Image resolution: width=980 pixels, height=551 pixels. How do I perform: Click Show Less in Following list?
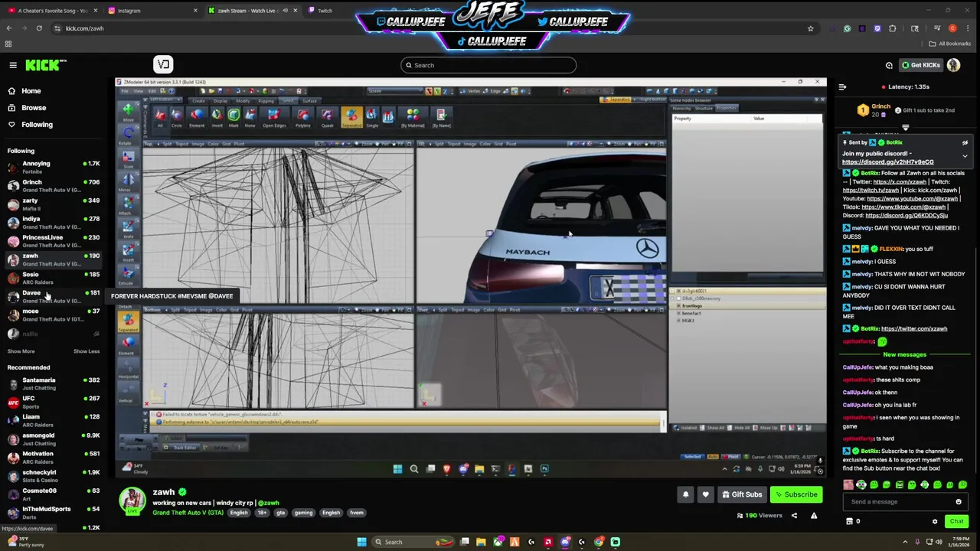[x=87, y=351]
